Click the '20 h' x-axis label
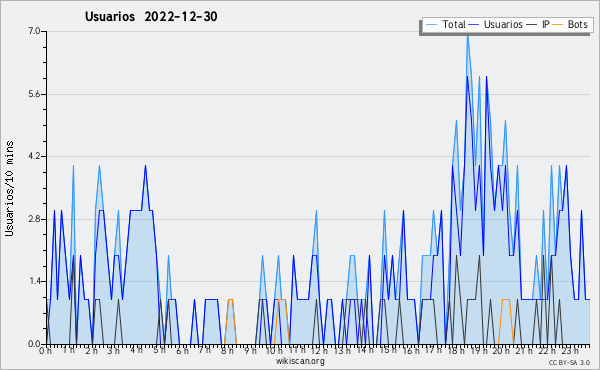 pos(501,350)
